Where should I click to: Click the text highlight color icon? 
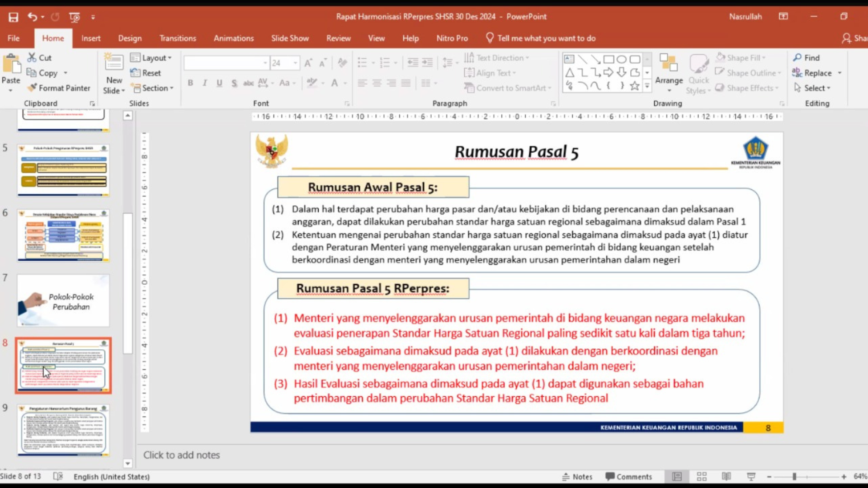pos(312,83)
